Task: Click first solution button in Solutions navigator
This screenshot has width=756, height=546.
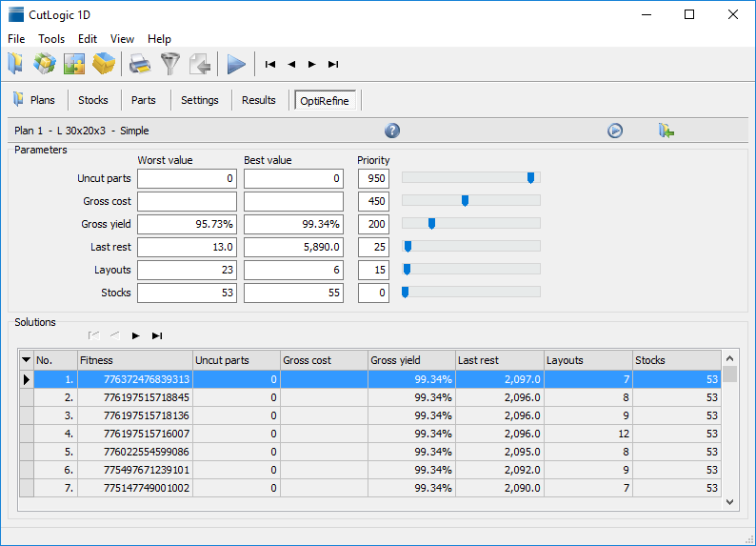Action: pos(94,335)
